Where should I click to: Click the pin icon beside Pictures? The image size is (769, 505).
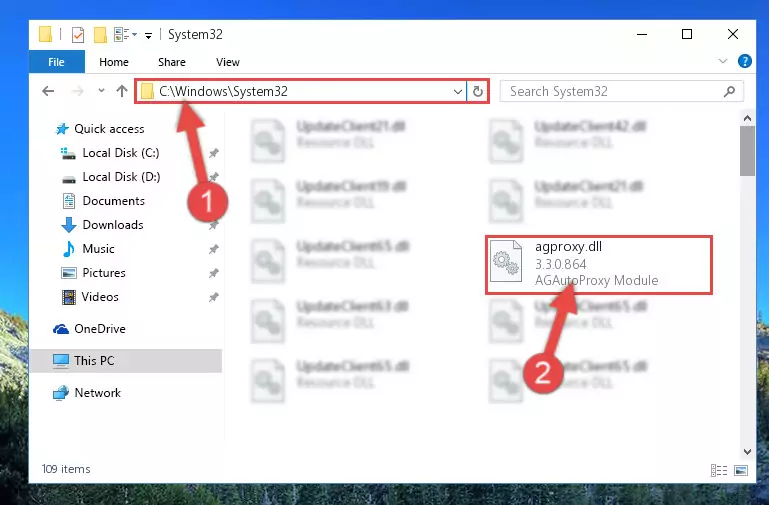213,273
